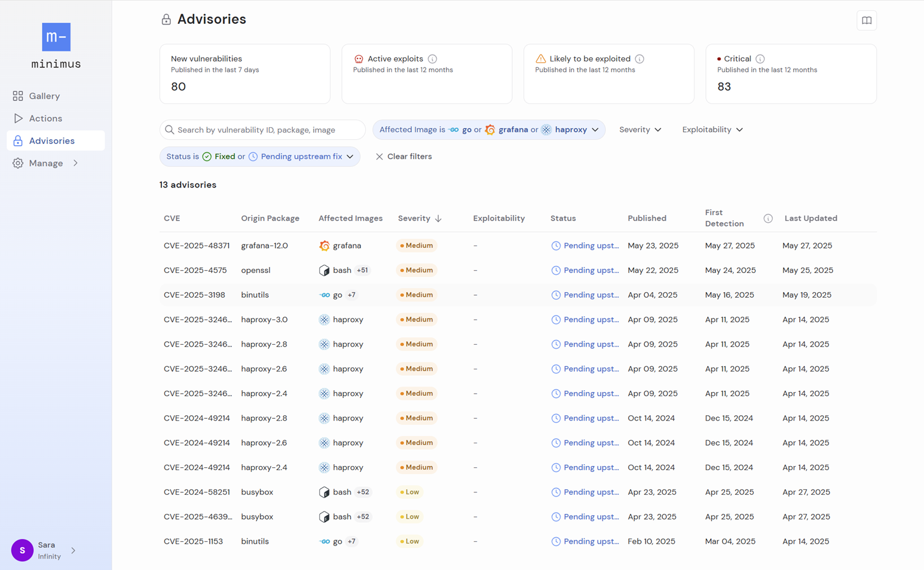Click the Low badge in CVE-2025-1153 row

pyautogui.click(x=409, y=541)
